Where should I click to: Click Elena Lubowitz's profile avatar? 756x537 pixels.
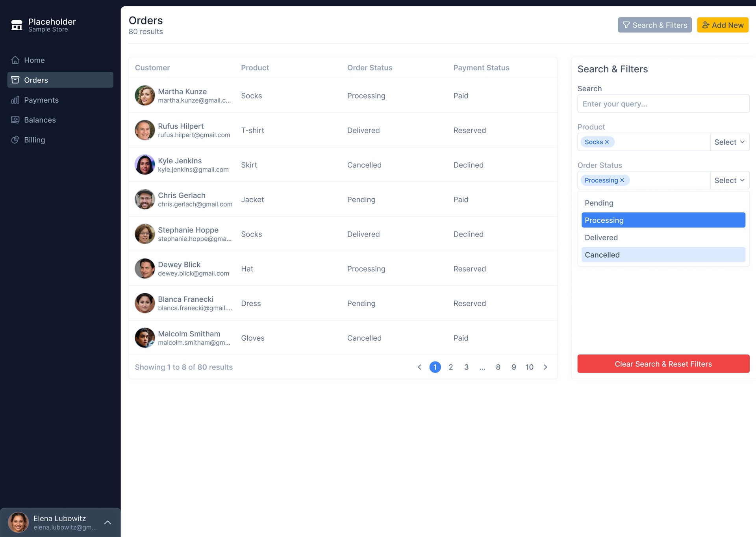click(18, 522)
